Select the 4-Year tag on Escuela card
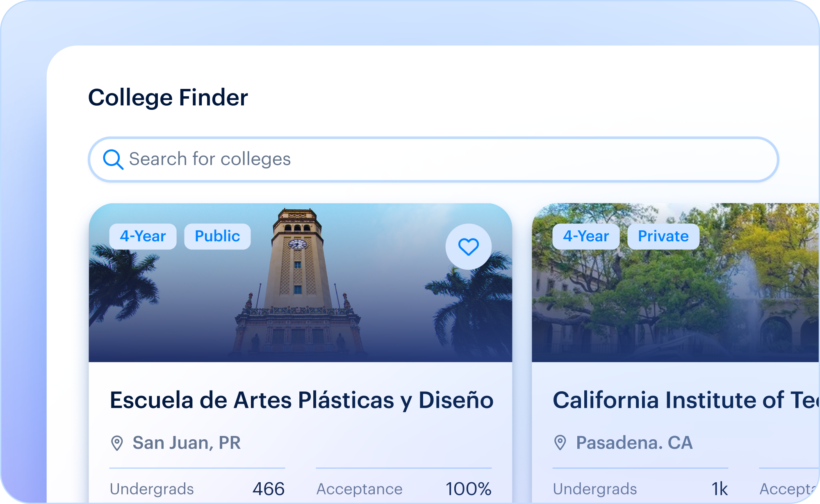The height and width of the screenshot is (504, 820). (143, 236)
